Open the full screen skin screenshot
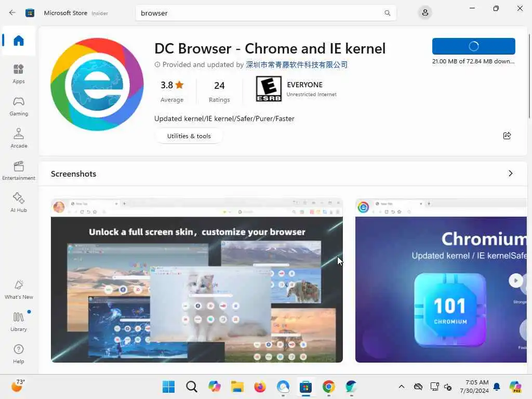Image resolution: width=532 pixels, height=399 pixels. click(x=197, y=280)
